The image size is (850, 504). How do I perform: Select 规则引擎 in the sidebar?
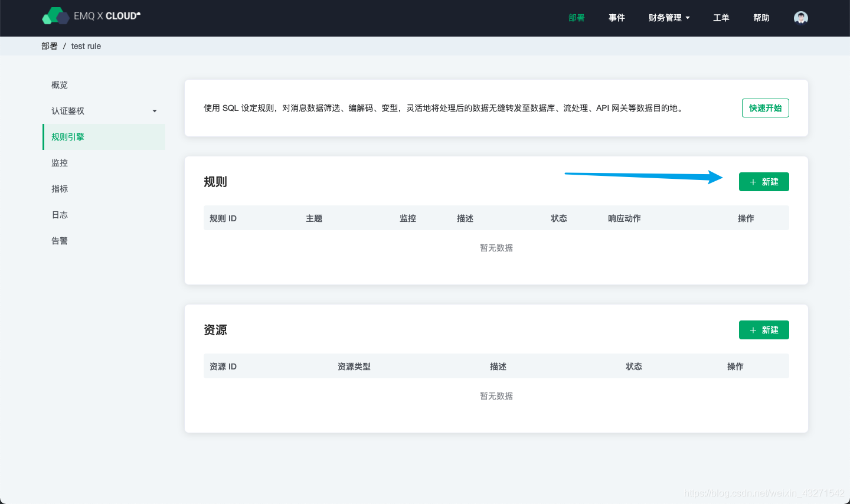tap(104, 137)
